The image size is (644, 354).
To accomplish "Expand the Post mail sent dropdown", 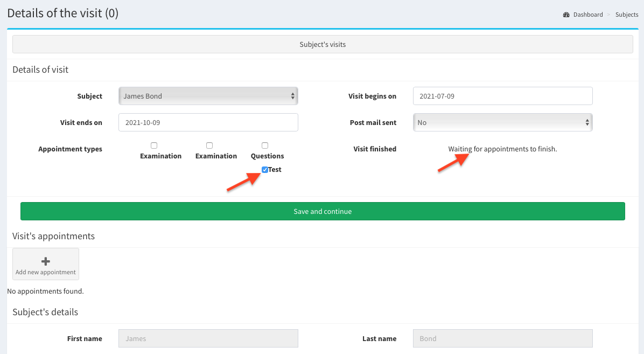I will pyautogui.click(x=502, y=122).
